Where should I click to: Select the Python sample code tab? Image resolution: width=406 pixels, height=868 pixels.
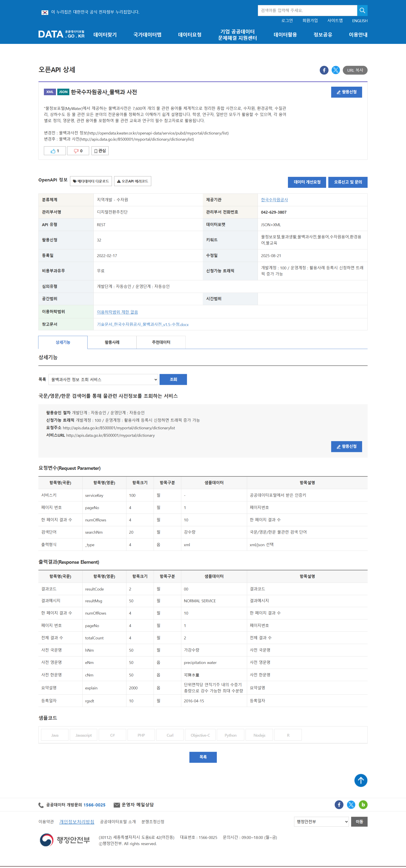pos(230,735)
